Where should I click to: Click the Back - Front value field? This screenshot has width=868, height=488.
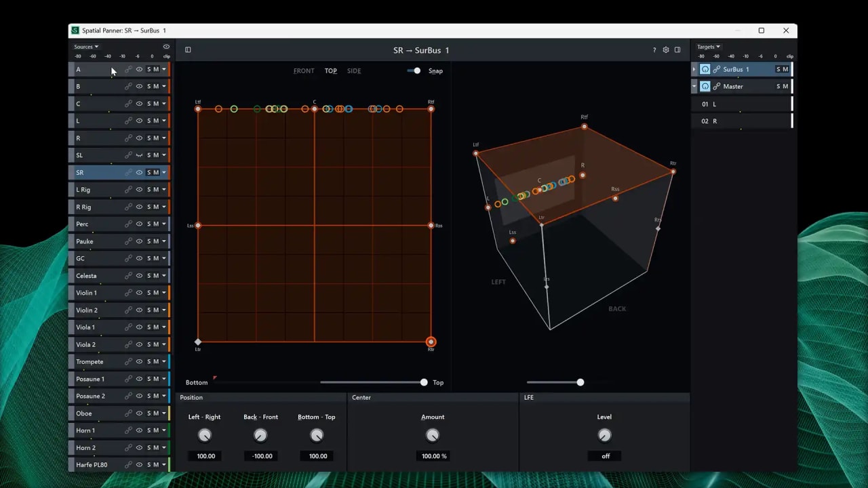click(x=262, y=456)
